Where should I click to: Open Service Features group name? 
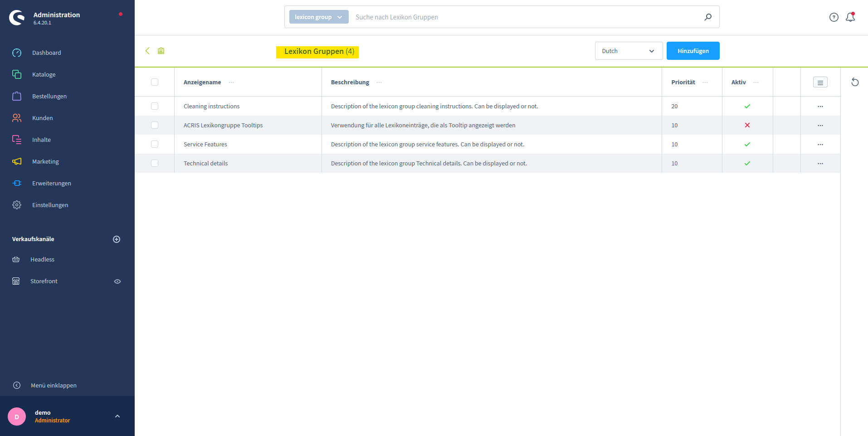point(205,144)
